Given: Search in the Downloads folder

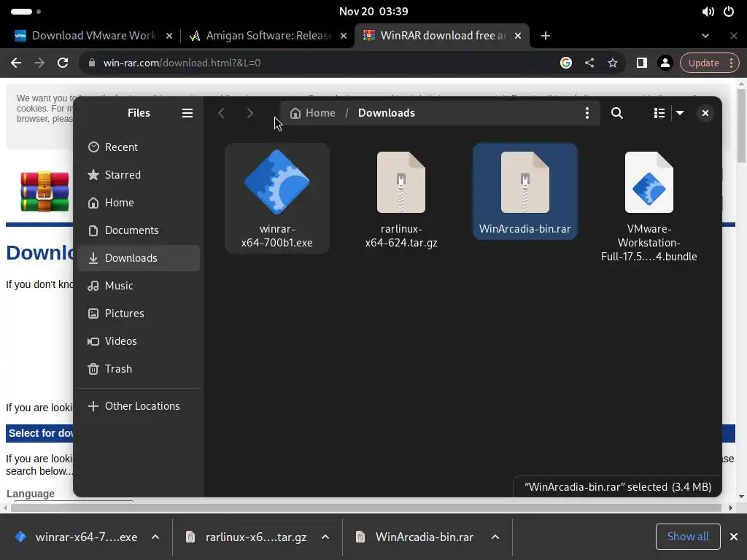Looking at the screenshot, I should click(x=617, y=113).
